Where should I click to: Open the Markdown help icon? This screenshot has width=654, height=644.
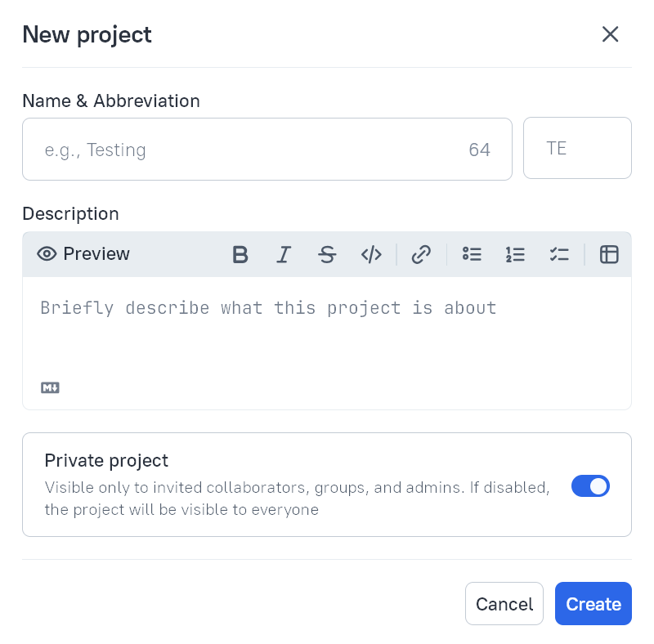[x=50, y=387]
